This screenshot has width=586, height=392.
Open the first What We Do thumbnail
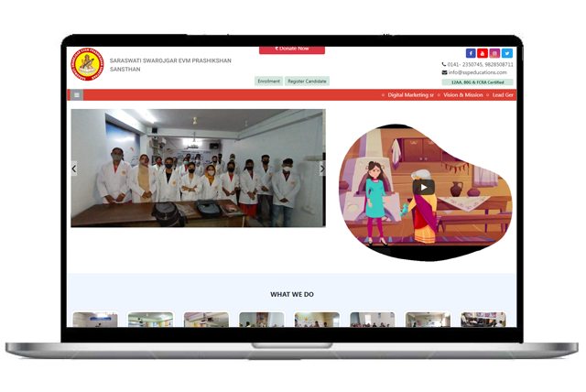click(95, 320)
